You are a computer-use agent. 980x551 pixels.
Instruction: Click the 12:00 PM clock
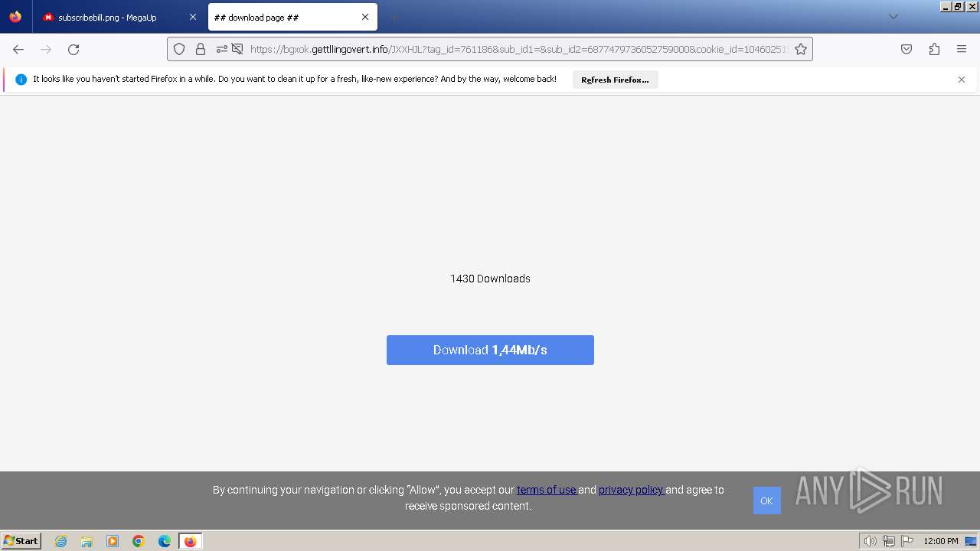tap(940, 541)
